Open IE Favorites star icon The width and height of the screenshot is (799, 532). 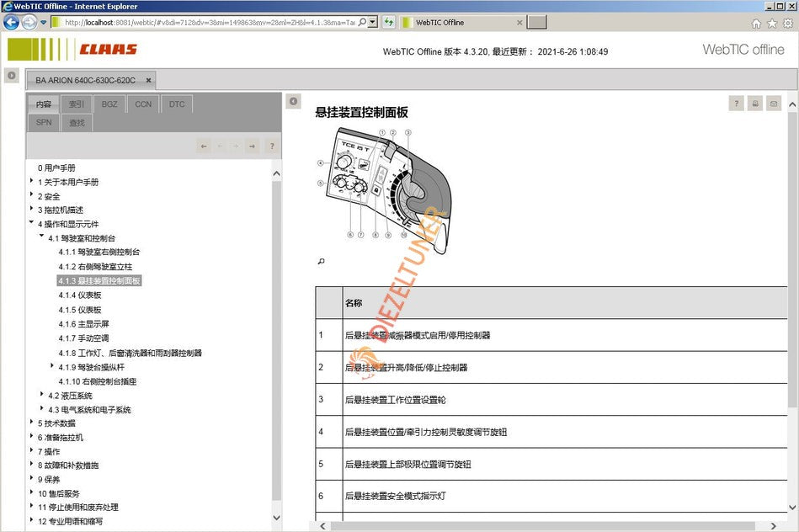click(772, 23)
